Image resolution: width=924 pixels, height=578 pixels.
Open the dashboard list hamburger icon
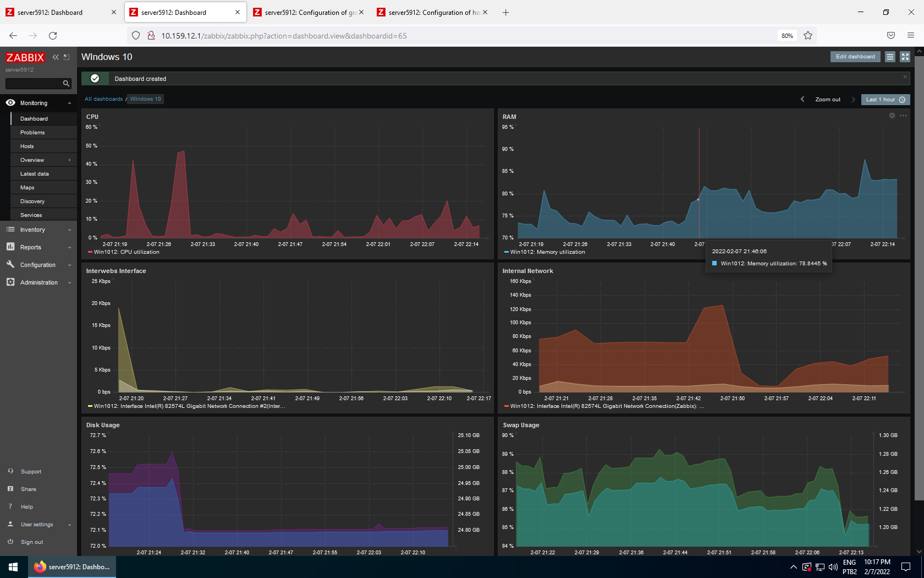[x=889, y=56]
